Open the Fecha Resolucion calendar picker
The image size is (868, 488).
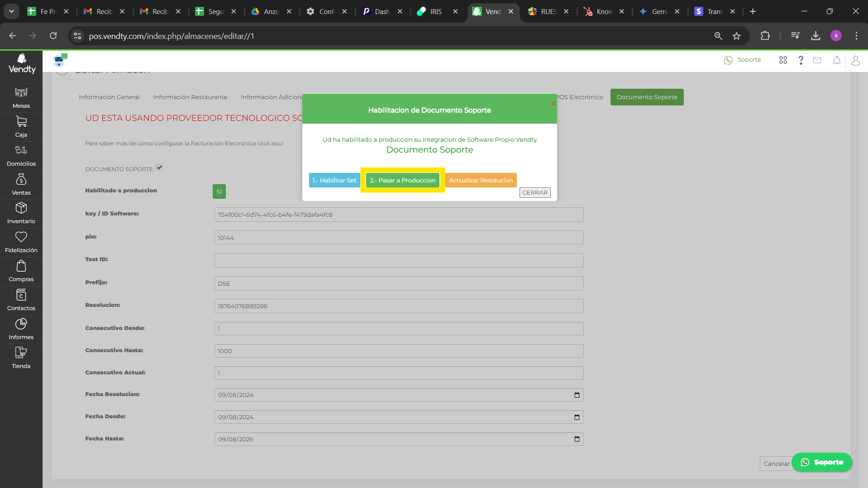pos(577,395)
